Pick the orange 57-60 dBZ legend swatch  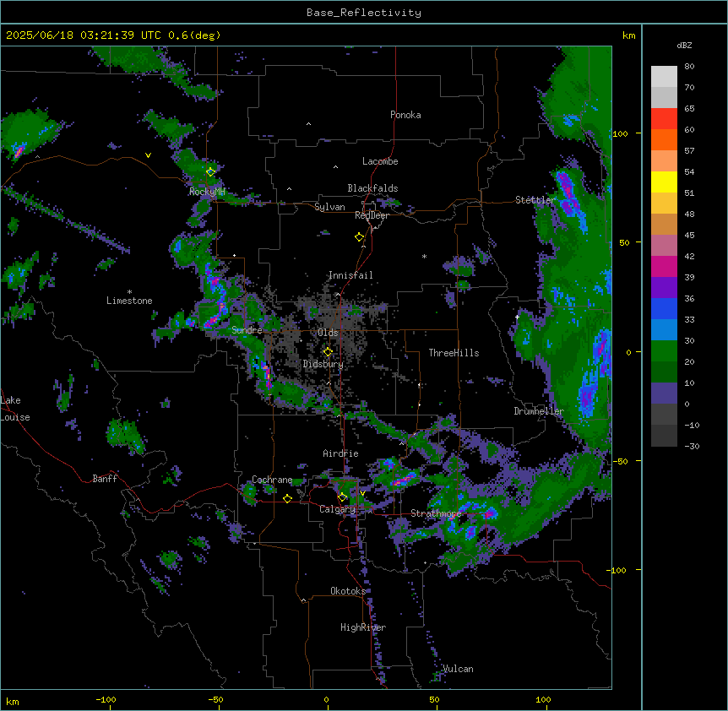click(664, 139)
